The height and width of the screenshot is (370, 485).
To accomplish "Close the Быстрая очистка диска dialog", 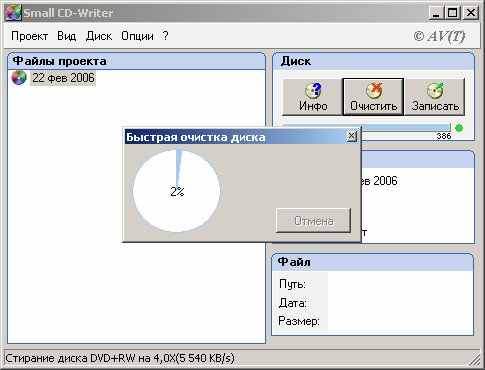I will point(352,136).
